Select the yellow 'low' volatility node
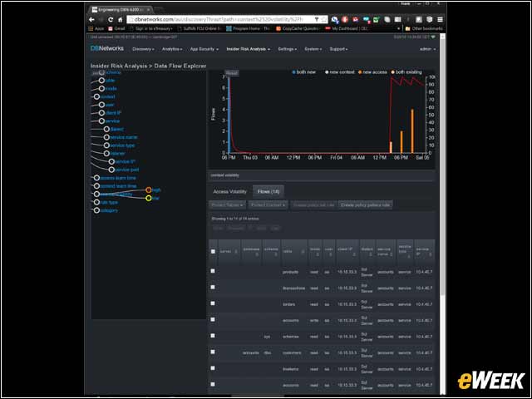The width and height of the screenshot is (532, 399). coord(149,198)
